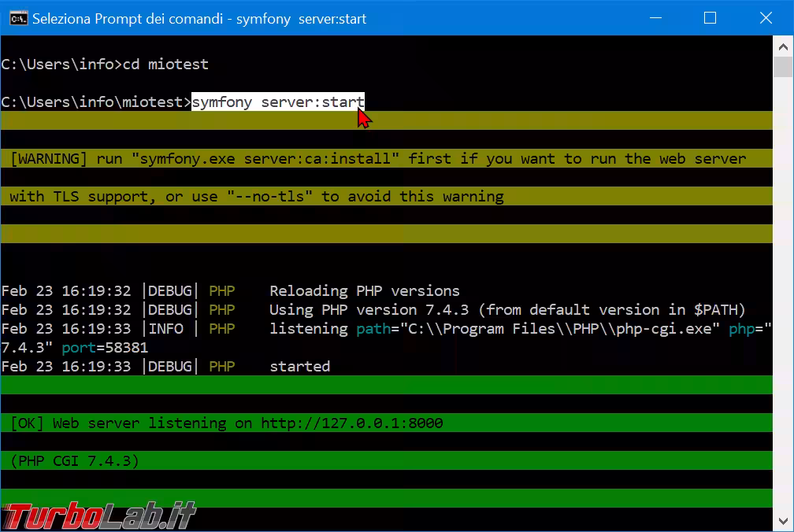
Task: Click the "cd miotest" command text
Action: 165,65
